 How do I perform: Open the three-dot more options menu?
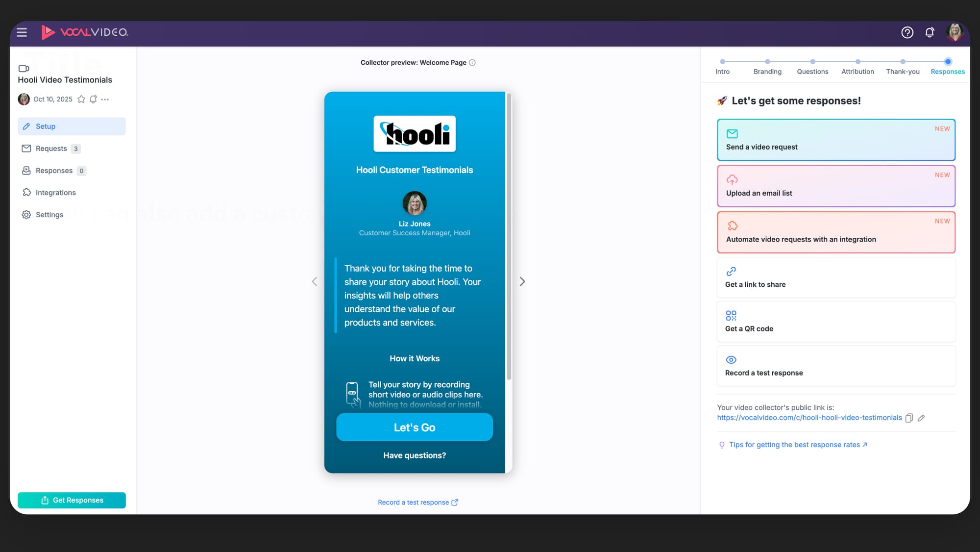[x=105, y=99]
